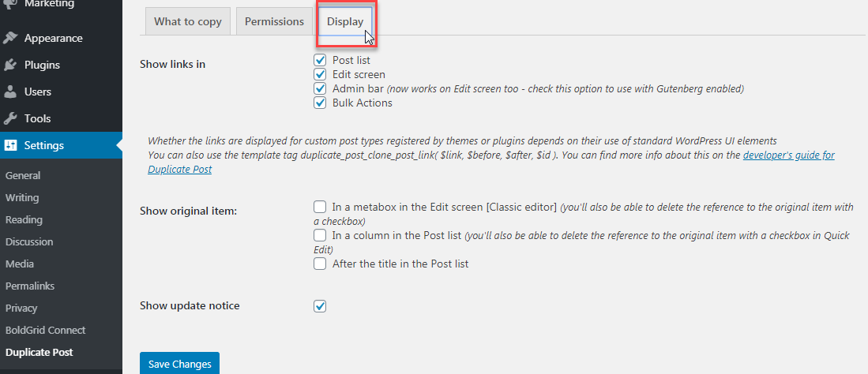Viewport: 868px width, 374px height.
Task: Enable After the title in Post list
Action: coord(320,264)
